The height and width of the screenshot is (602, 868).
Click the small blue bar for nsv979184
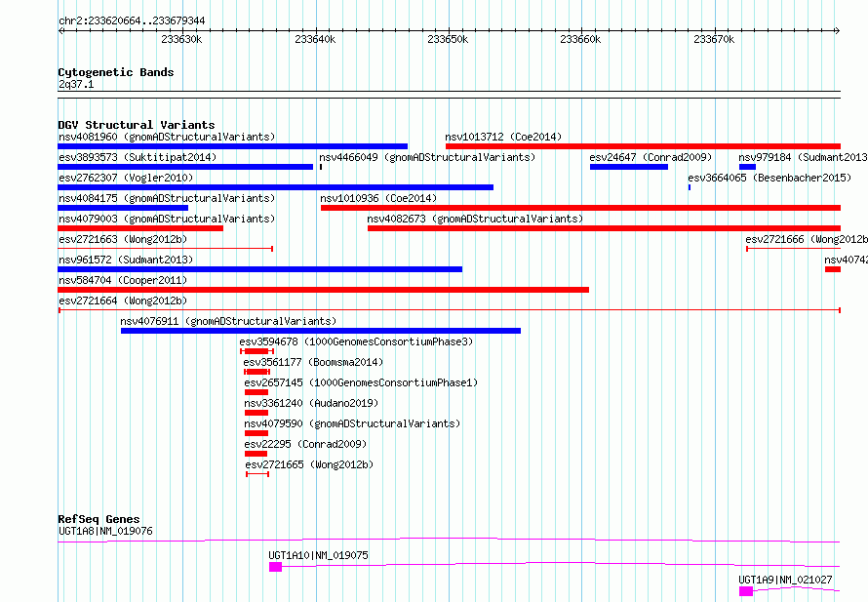tap(747, 167)
